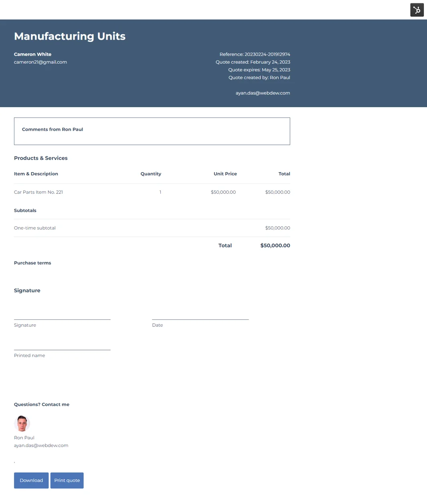The image size is (427, 504).
Task: Open the cameron21@gmail.com email link
Action: point(40,62)
